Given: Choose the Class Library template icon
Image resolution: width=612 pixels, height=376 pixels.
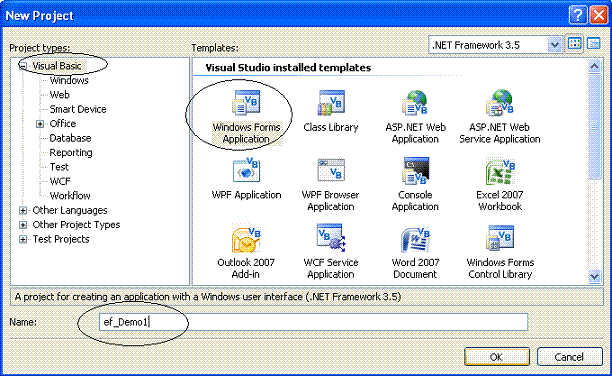Looking at the screenshot, I should click(x=331, y=103).
